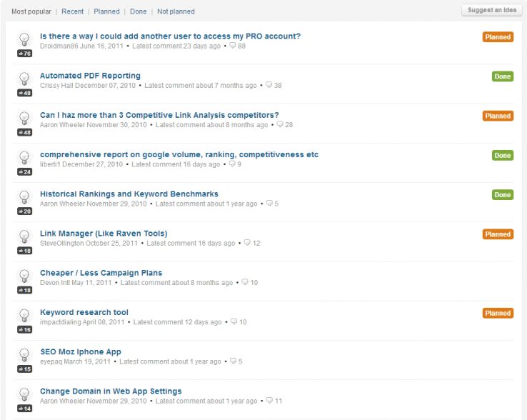The height and width of the screenshot is (420, 527).
Task: Click lightbulb icon beside Automated PDF Reporting
Action: point(24,79)
